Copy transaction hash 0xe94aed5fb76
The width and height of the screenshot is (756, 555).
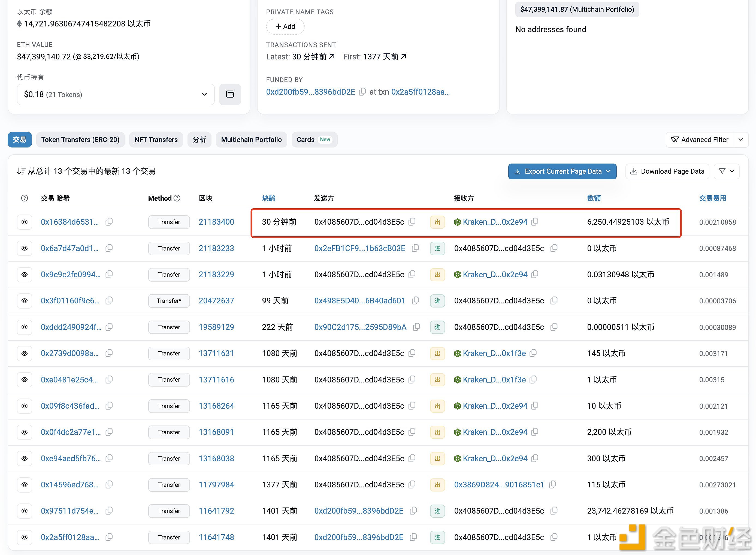pyautogui.click(x=109, y=458)
